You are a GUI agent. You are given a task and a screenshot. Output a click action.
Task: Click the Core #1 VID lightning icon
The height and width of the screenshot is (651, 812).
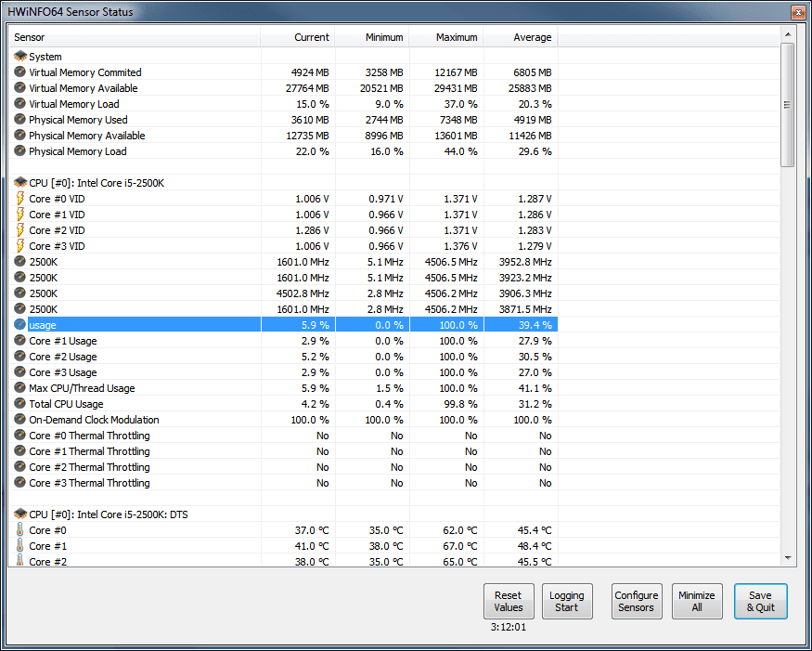click(19, 215)
